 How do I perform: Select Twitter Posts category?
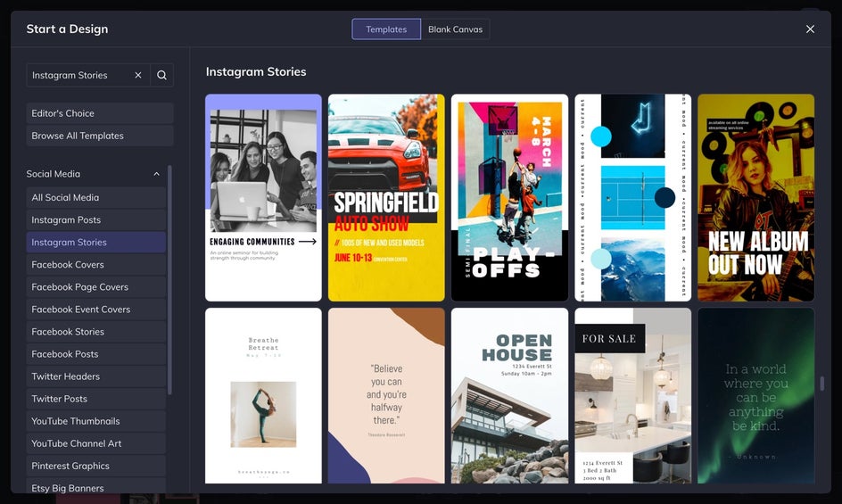pyautogui.click(x=96, y=400)
